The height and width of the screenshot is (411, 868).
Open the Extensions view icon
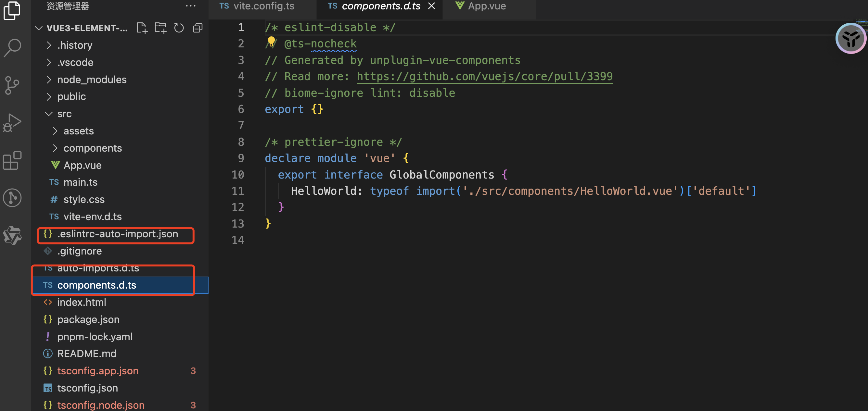tap(12, 160)
